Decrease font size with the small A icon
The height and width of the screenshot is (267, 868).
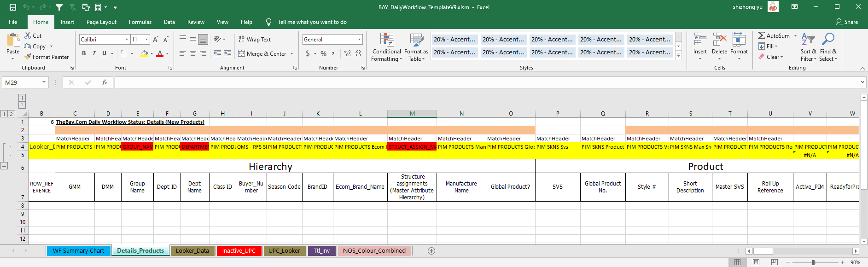click(x=166, y=39)
